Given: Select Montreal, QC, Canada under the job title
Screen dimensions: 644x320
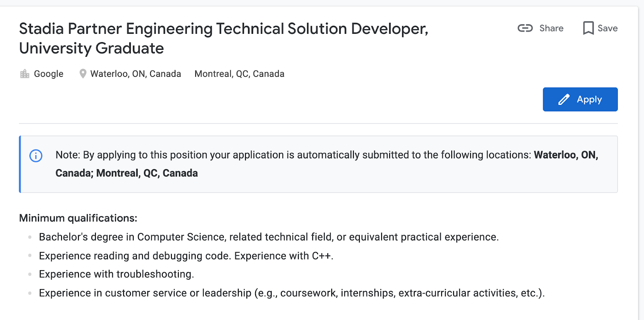Looking at the screenshot, I should [x=239, y=74].
